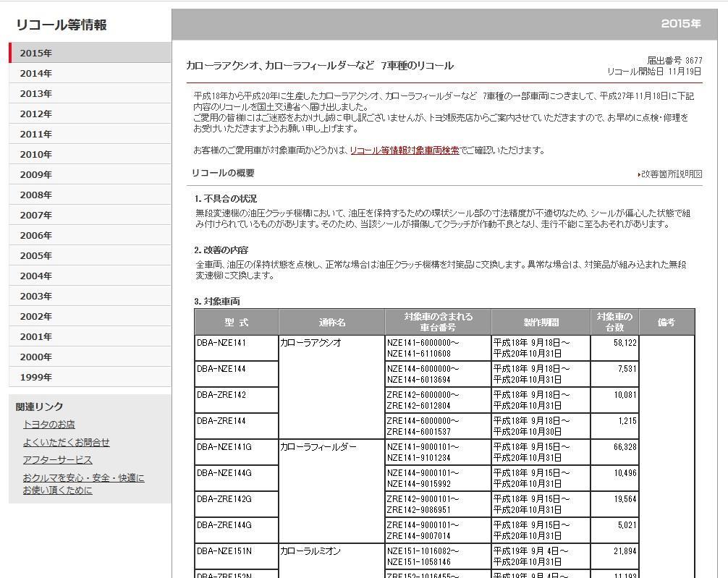Click 対象車の台数 column header
728x578 pixels.
(x=614, y=322)
